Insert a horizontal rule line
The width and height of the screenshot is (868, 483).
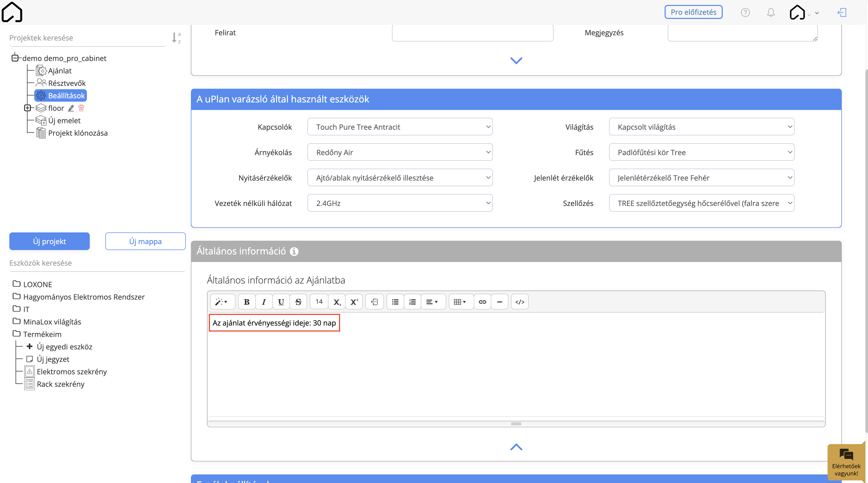pos(500,302)
